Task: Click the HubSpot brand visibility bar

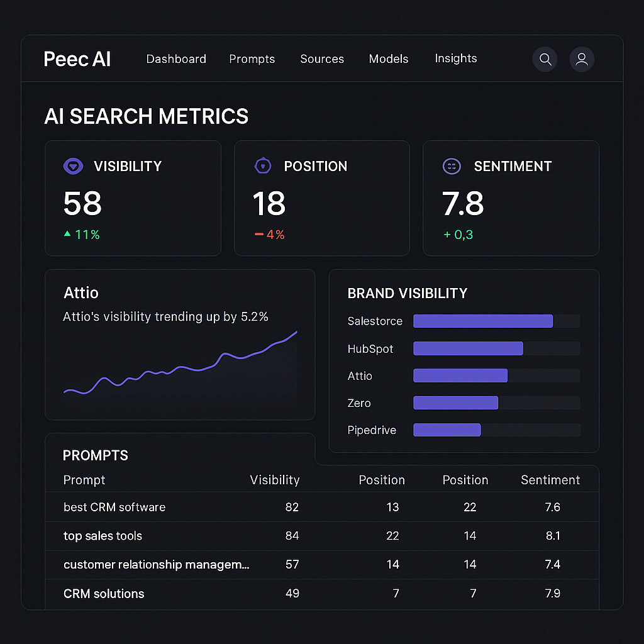Action: (468, 348)
